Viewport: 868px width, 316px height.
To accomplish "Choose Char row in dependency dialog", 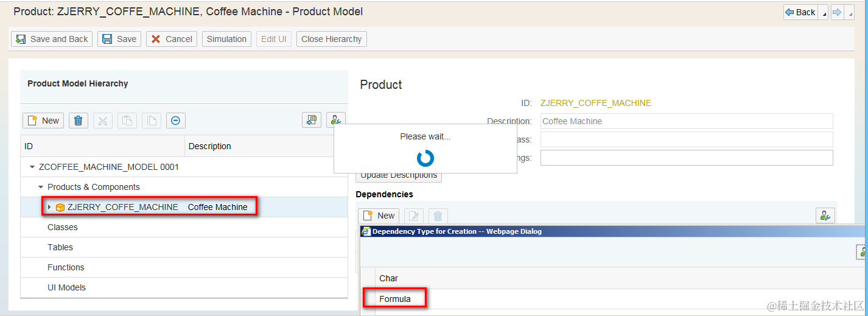I will tap(388, 278).
